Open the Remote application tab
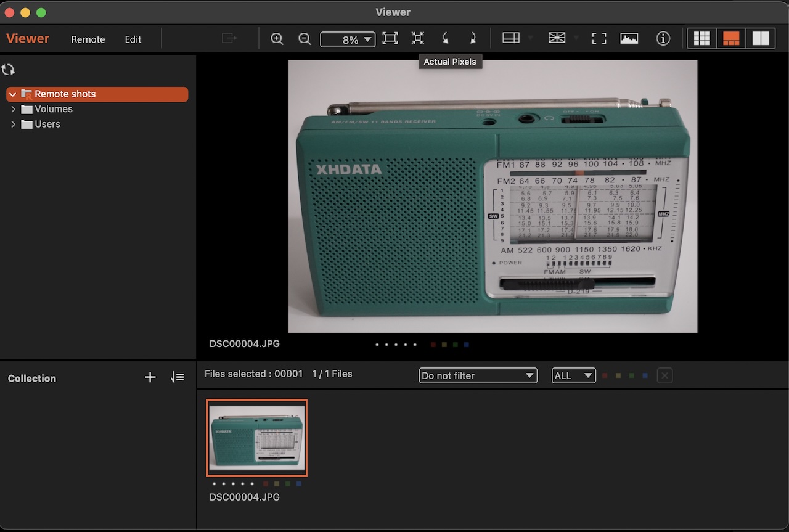789x532 pixels. click(88, 39)
